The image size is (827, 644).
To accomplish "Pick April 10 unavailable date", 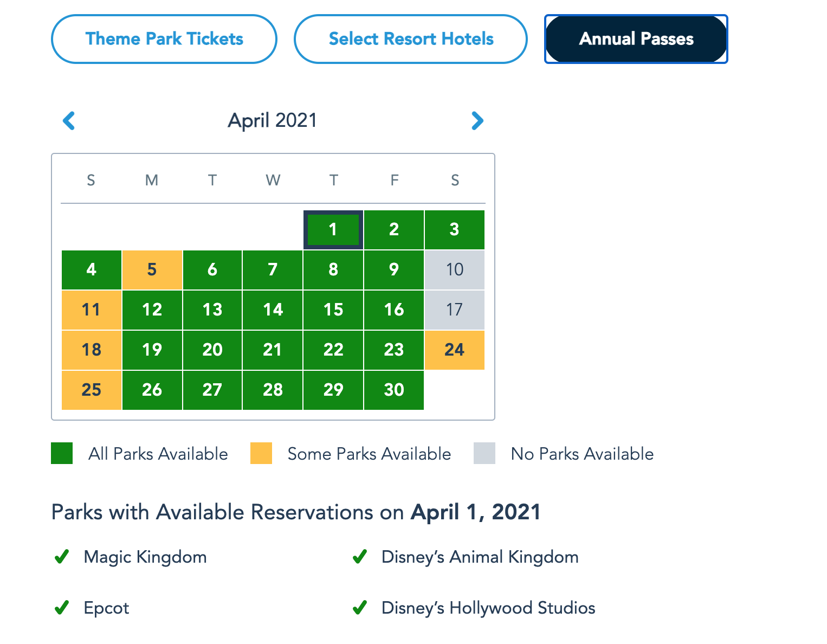I will [455, 269].
